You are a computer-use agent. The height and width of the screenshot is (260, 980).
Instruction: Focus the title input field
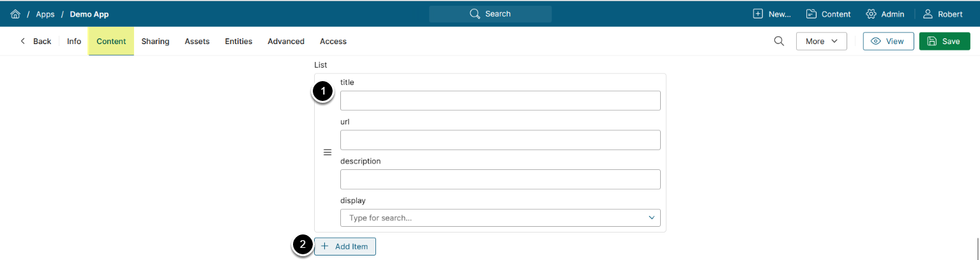click(500, 101)
